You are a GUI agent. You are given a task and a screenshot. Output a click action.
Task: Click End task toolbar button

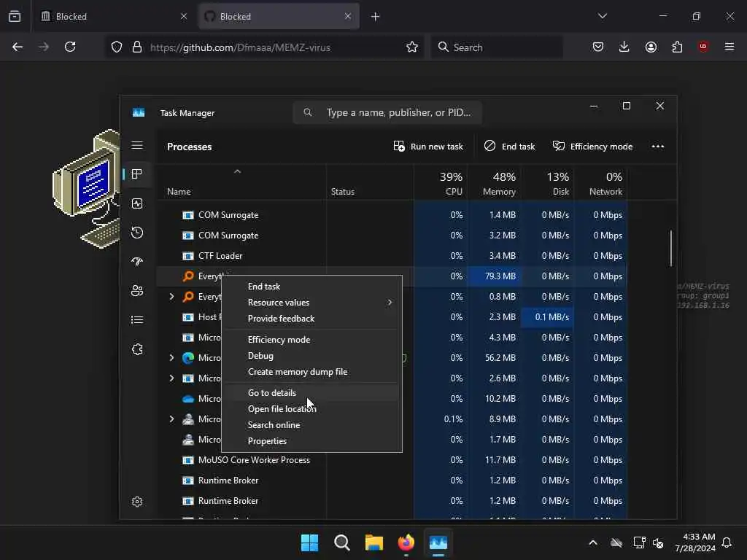(509, 146)
